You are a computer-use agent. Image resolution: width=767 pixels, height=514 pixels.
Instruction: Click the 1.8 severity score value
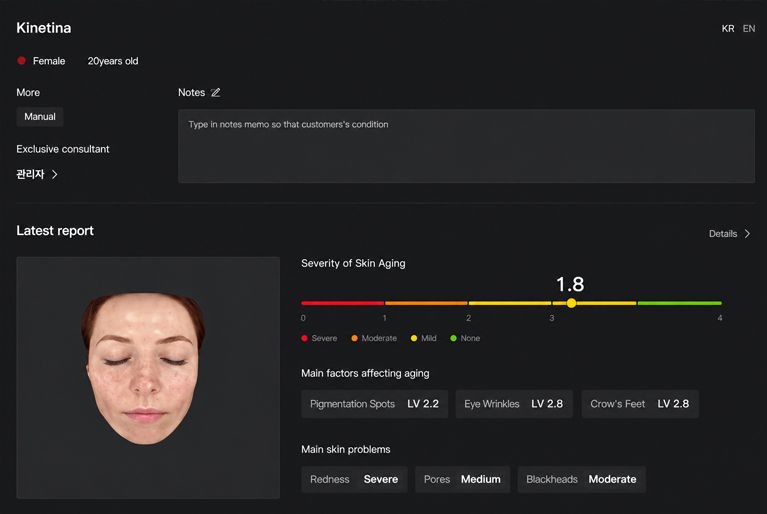tap(570, 284)
